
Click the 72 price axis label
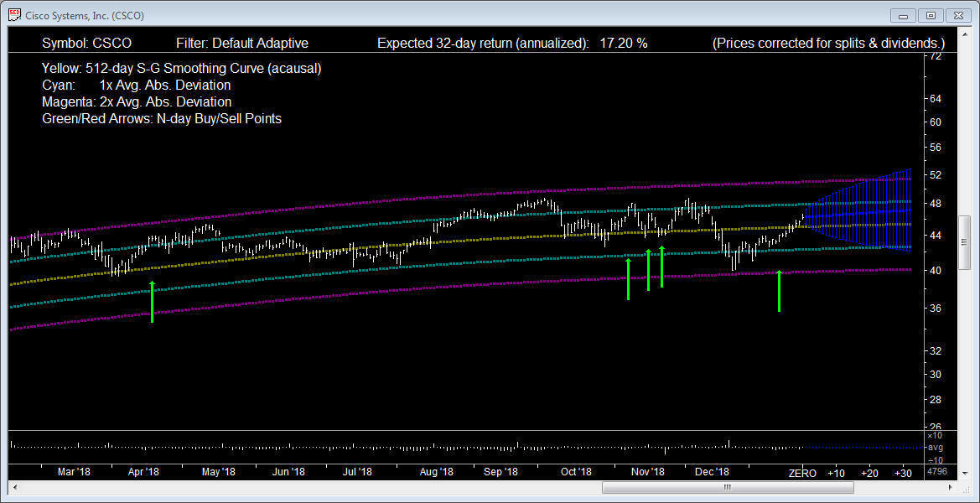click(936, 57)
